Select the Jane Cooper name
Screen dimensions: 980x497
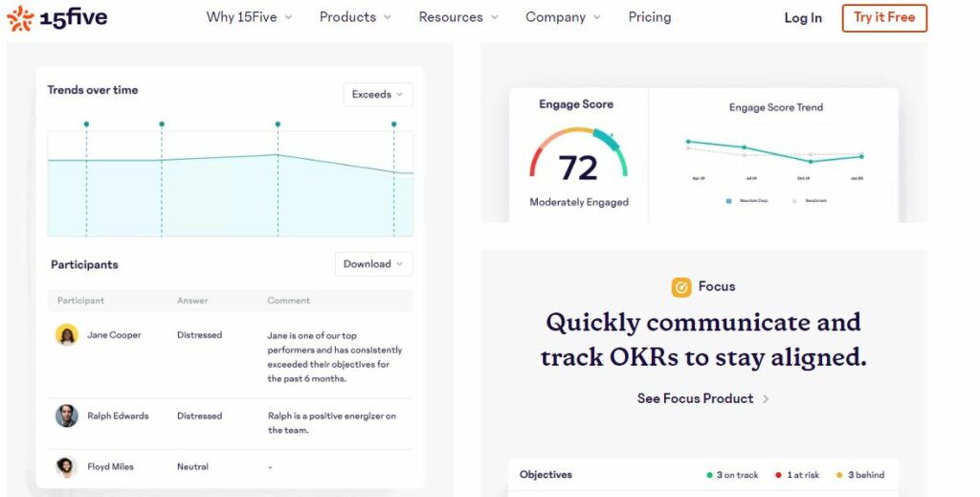click(x=114, y=335)
